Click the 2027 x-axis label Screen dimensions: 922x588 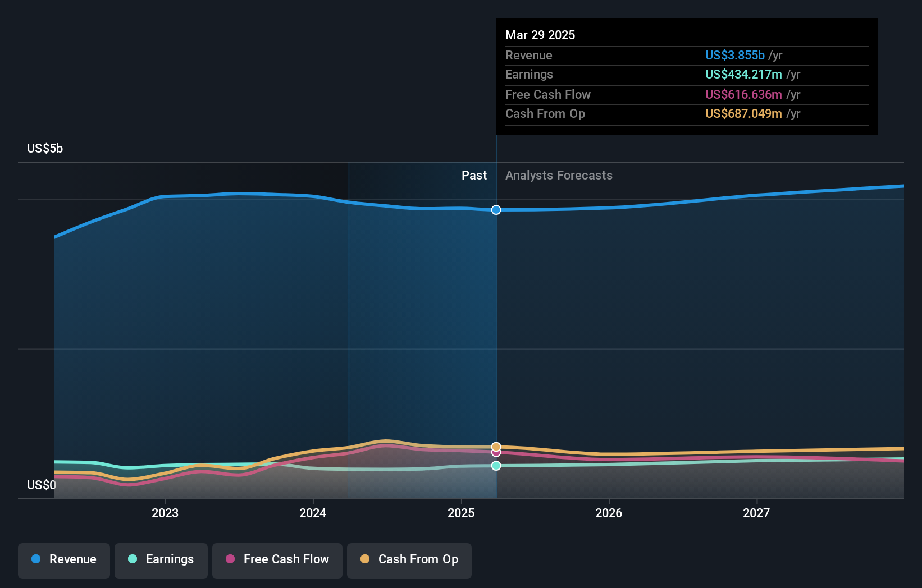click(x=756, y=513)
